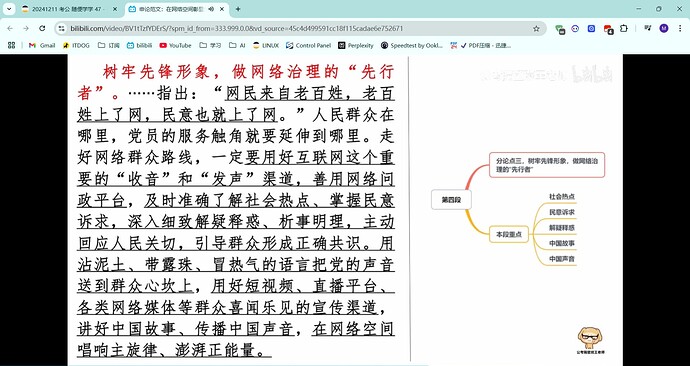Open the YouTube bookmark
690x366 pixels.
(175, 45)
